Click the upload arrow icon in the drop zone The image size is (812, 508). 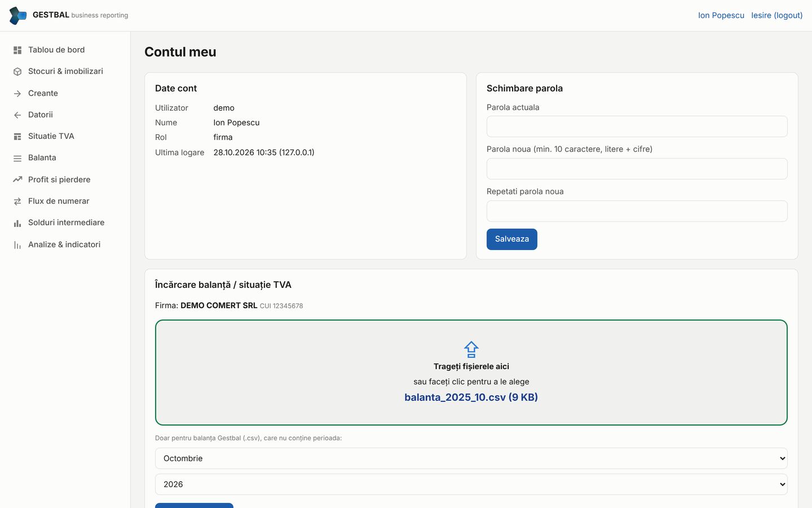(x=471, y=349)
